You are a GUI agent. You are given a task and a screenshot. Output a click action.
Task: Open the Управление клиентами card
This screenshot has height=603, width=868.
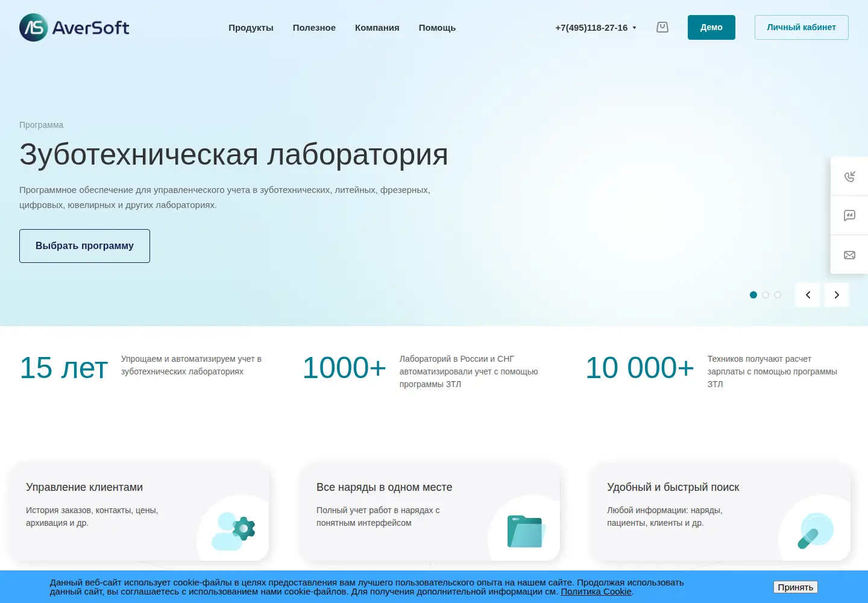(139, 511)
